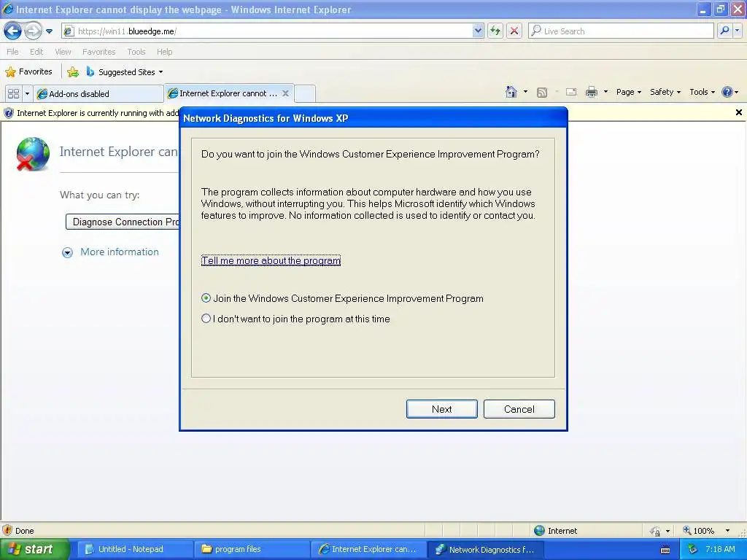Click the RSS feeds icon

pos(542,93)
